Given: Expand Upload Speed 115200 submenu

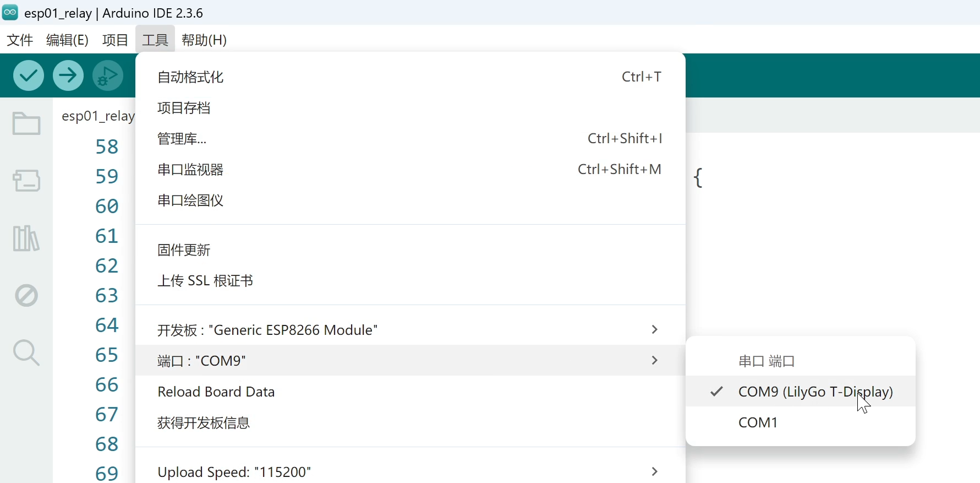Looking at the screenshot, I should (x=410, y=472).
